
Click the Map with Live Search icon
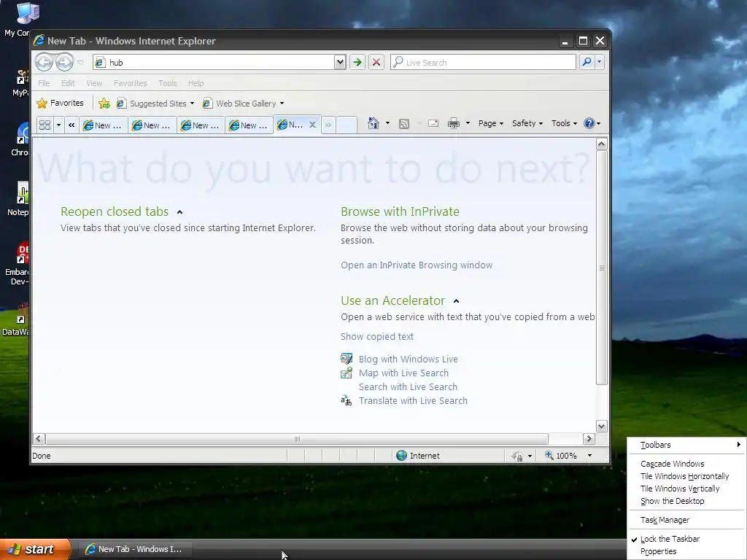coord(347,373)
